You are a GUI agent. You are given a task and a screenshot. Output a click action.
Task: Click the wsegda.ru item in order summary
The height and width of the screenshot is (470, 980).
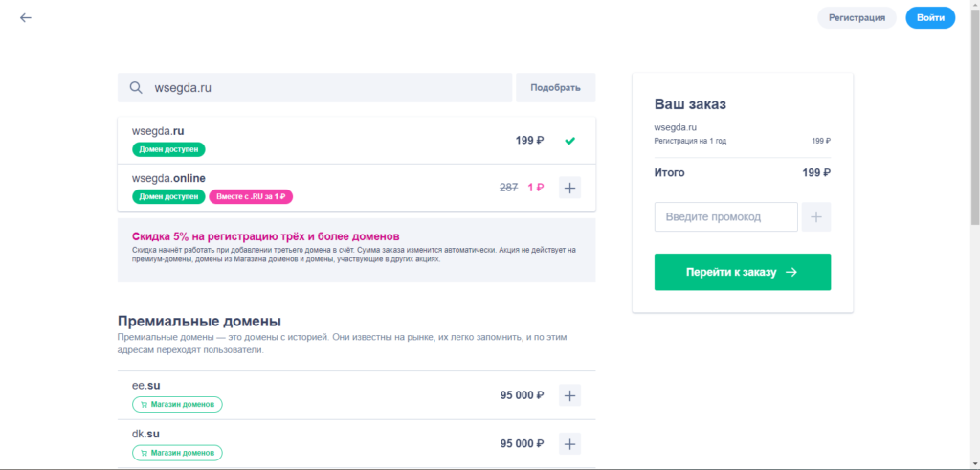point(676,127)
